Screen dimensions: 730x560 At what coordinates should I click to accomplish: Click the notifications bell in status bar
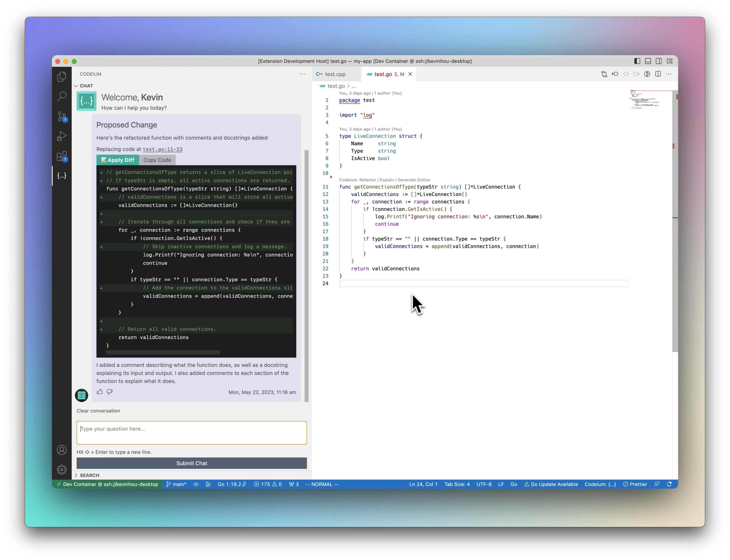coord(669,484)
